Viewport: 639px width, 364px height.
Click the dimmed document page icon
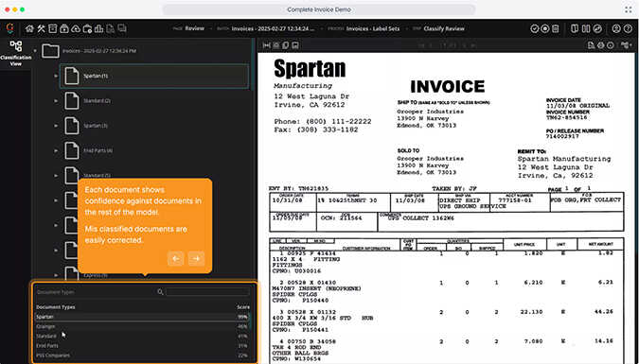click(110, 29)
